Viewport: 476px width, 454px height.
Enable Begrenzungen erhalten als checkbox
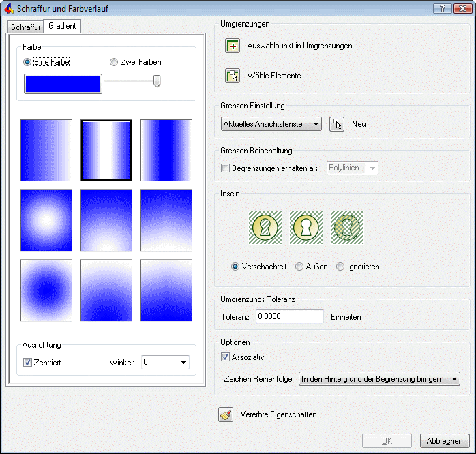[225, 168]
